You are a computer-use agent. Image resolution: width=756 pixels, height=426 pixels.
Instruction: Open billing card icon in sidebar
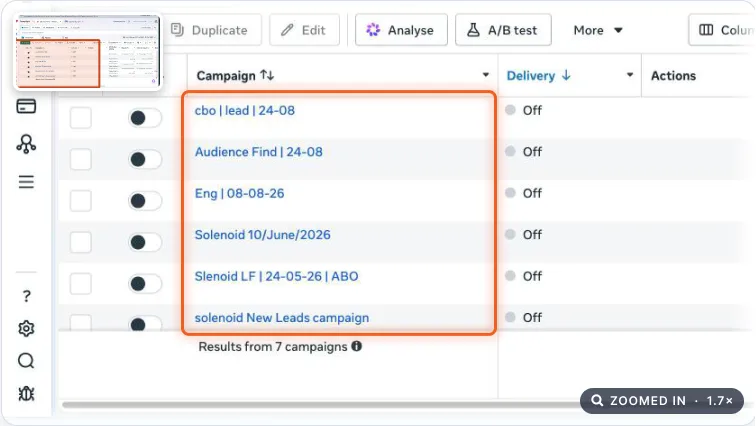coord(26,106)
